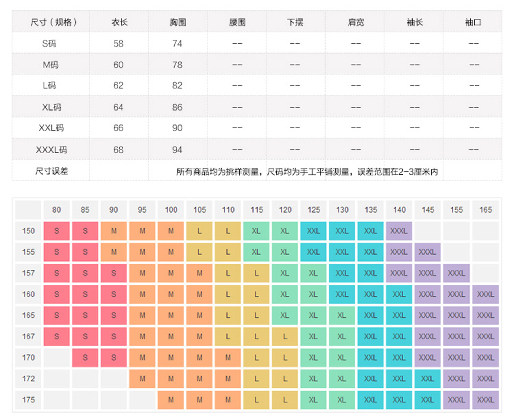Click the measurement error note text

point(307,172)
